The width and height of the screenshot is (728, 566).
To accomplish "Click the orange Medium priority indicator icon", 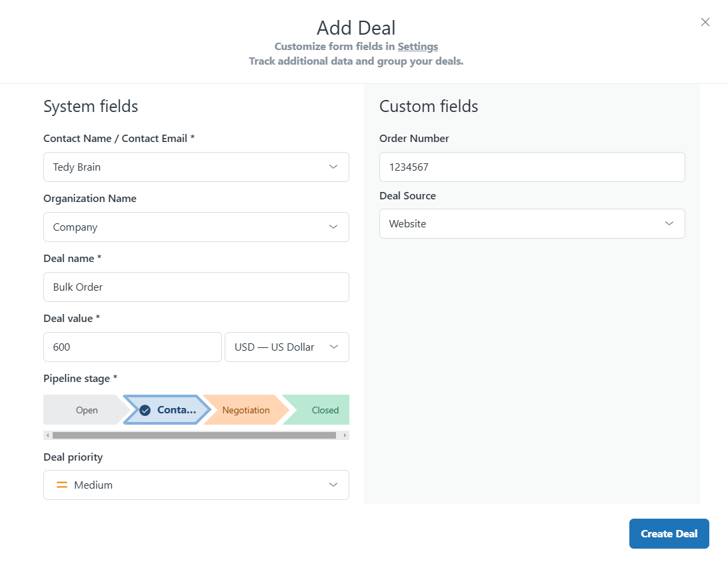I will coord(62,485).
